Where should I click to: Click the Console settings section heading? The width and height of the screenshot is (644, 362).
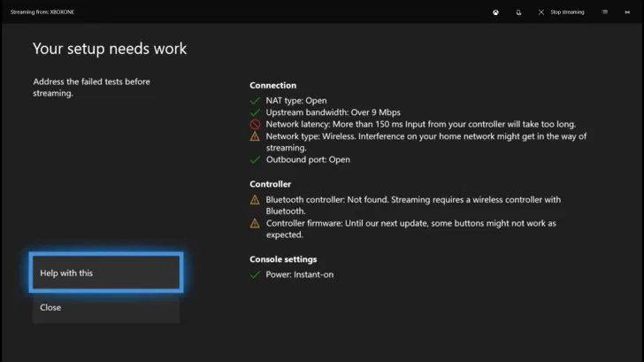(x=283, y=259)
